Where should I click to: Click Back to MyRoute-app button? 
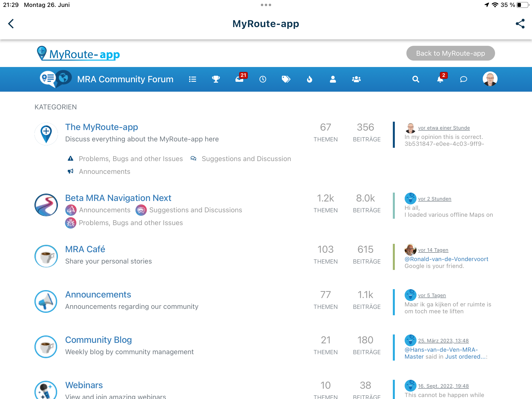pyautogui.click(x=450, y=53)
